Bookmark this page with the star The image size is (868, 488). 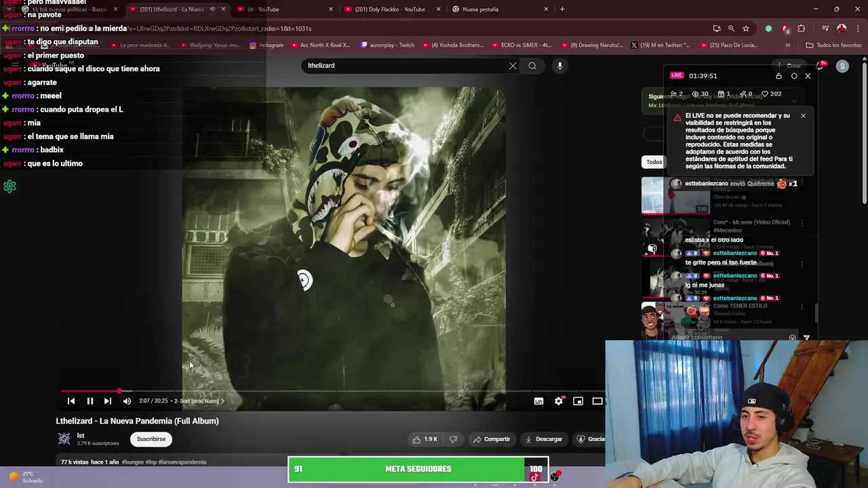(x=746, y=28)
